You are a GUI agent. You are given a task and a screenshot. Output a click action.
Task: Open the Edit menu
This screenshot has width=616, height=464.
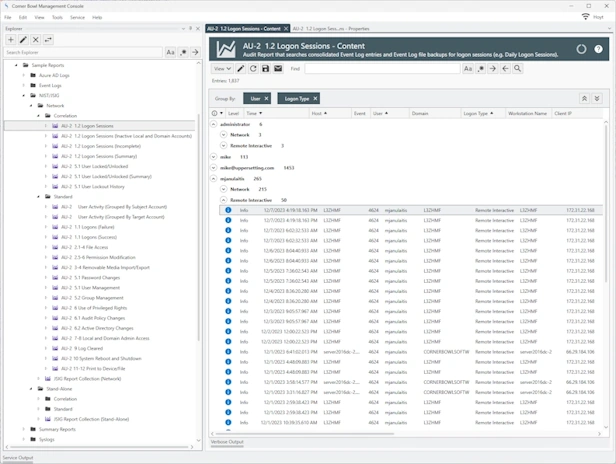[x=23, y=17]
